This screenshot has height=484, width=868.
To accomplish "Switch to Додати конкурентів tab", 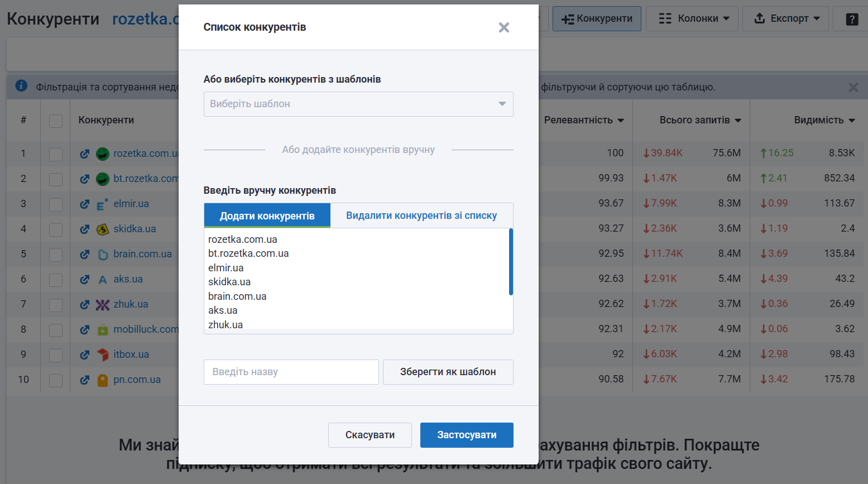I will pyautogui.click(x=267, y=215).
